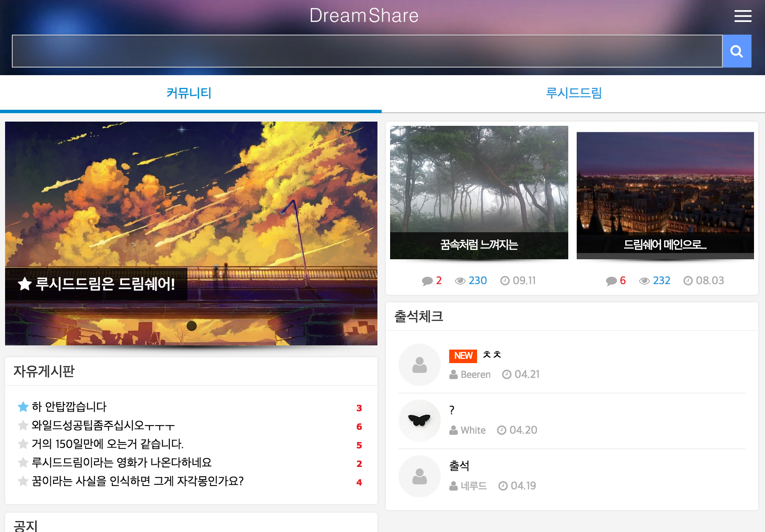Open the post 꿈이라는 사실을 인식하면 그게 자각몽인가요?
Viewport: 765px width, 532px height.
(138, 481)
